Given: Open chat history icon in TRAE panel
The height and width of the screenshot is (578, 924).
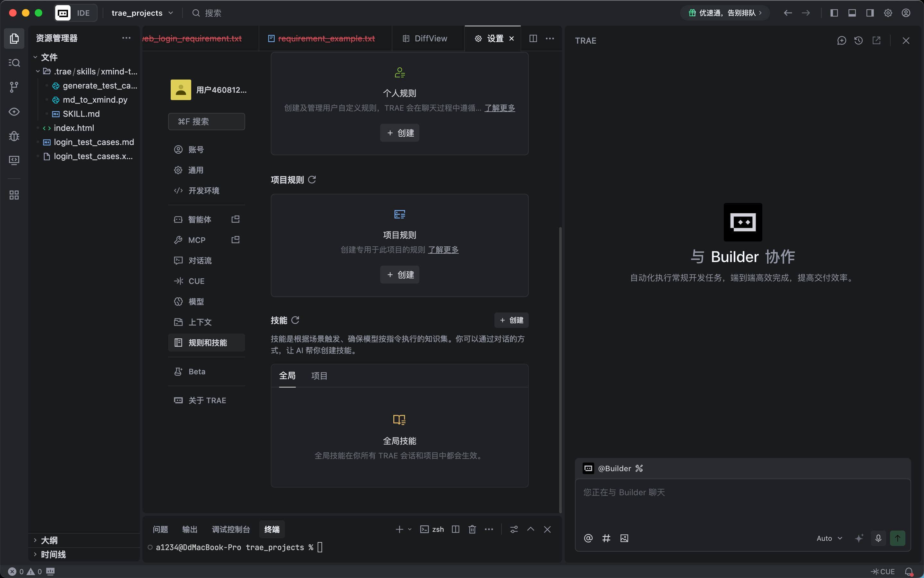Looking at the screenshot, I should (x=858, y=40).
